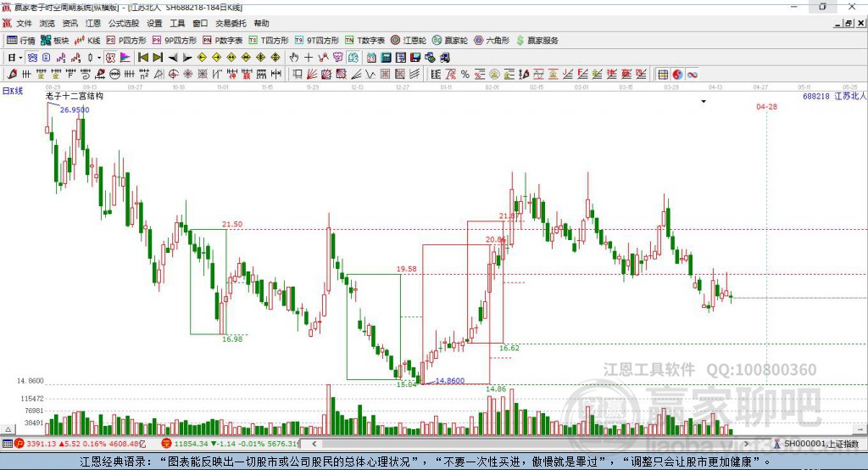Open the 资讯 menu

pos(70,23)
